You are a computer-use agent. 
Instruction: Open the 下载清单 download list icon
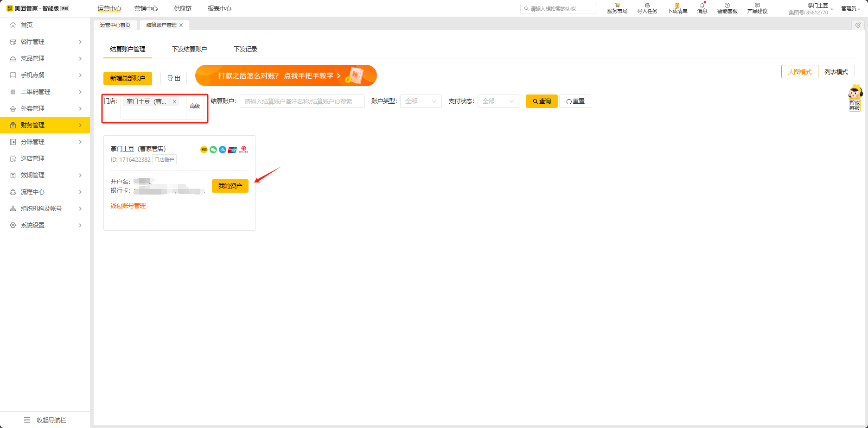(677, 6)
